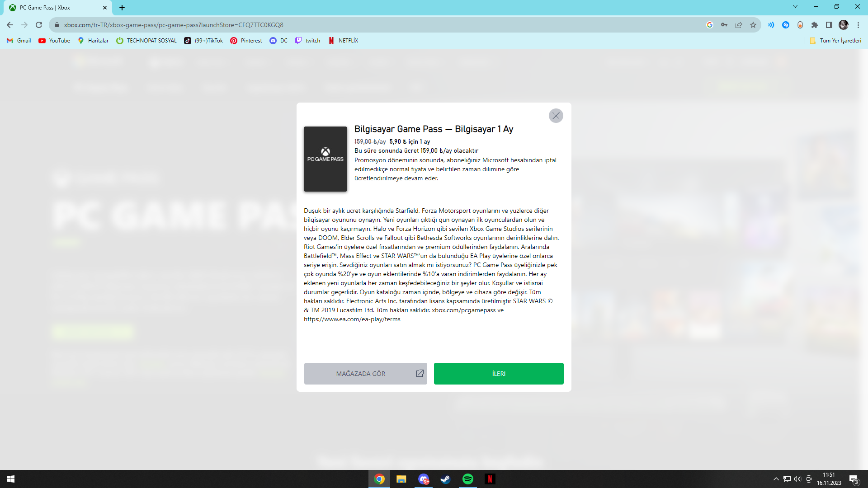This screenshot has height=488, width=868.
Task: Open the NETFLİX bookmark
Action: point(343,41)
